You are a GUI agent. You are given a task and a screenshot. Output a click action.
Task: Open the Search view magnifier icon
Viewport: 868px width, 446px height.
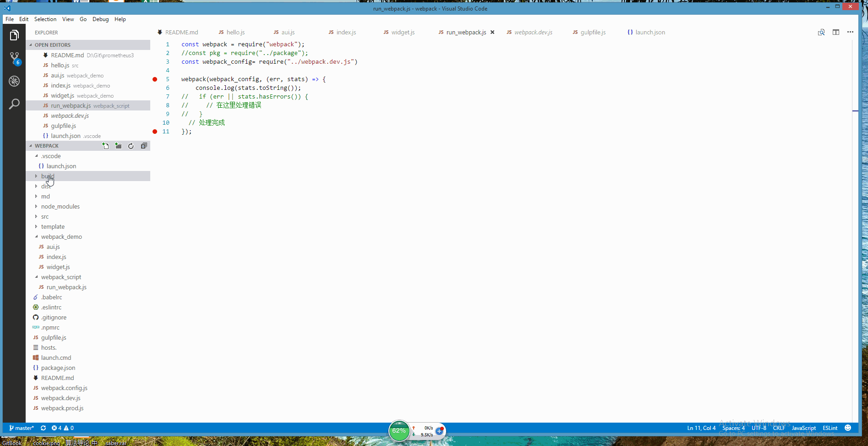pos(14,104)
